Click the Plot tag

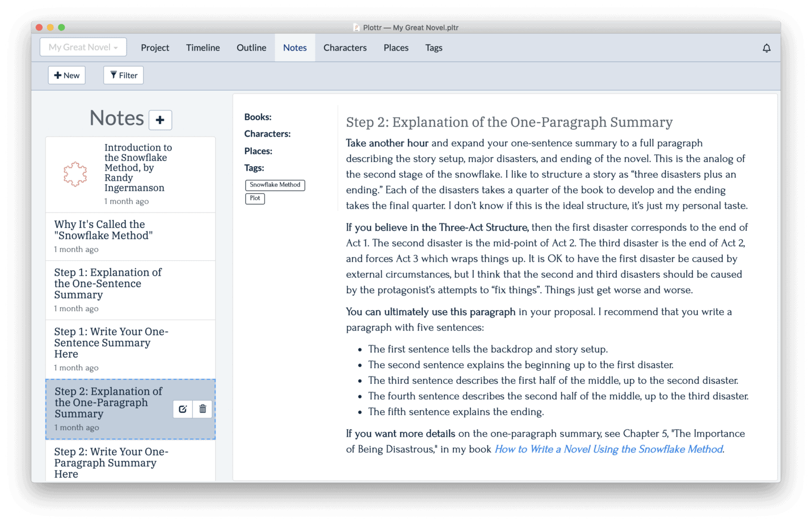pyautogui.click(x=255, y=198)
